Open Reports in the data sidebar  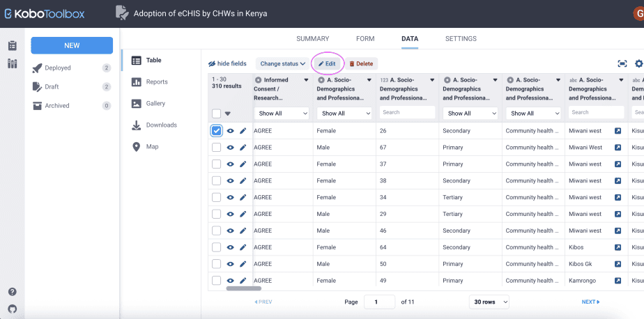pos(156,82)
